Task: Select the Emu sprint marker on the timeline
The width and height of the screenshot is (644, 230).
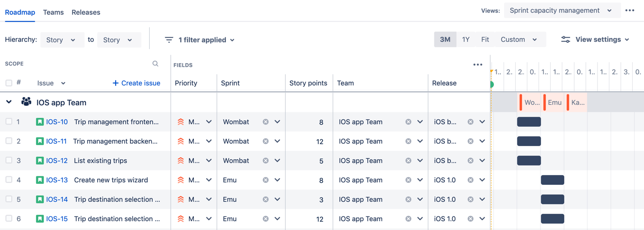Action: click(555, 102)
